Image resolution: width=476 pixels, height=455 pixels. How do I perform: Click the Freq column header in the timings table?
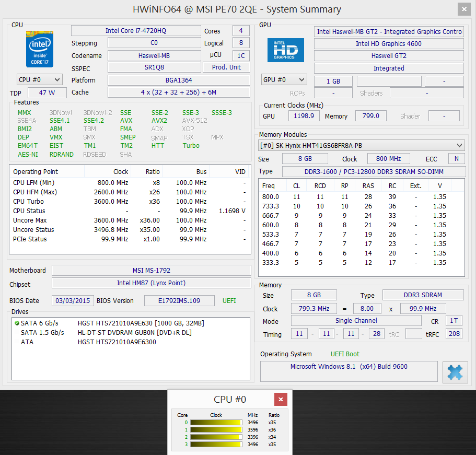click(273, 185)
